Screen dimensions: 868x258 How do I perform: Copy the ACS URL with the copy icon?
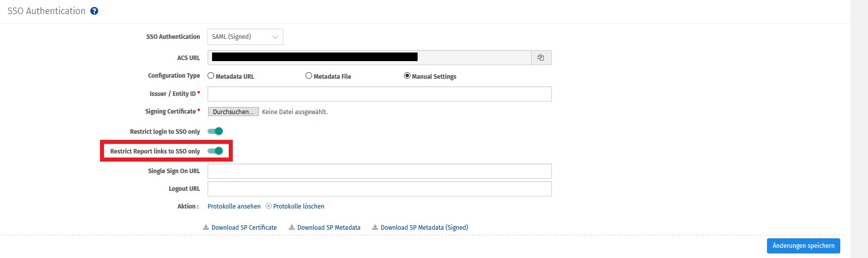[541, 58]
